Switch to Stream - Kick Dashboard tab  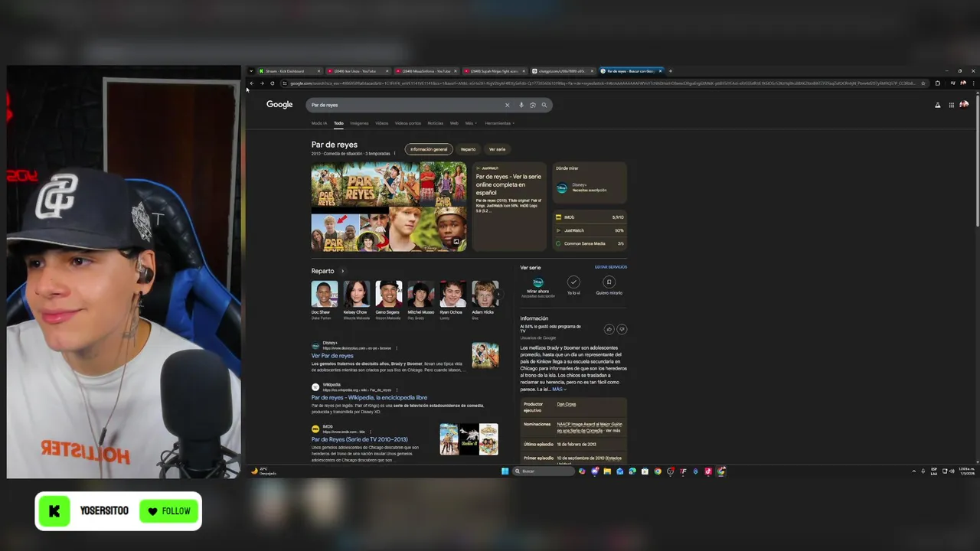(289, 71)
